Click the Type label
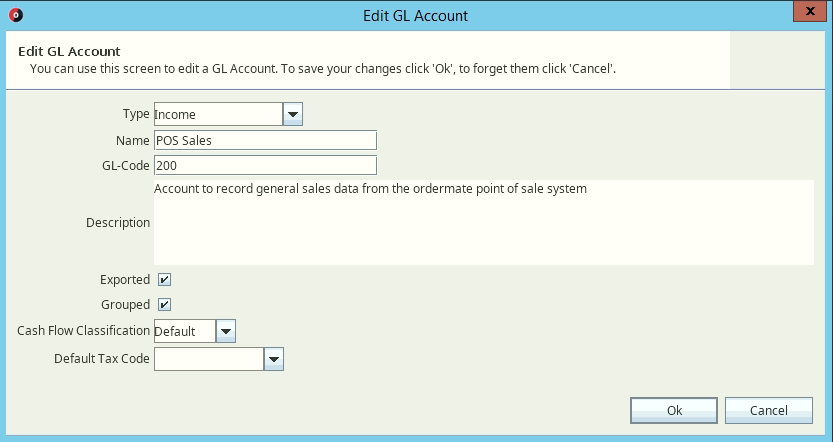Image resolution: width=833 pixels, height=442 pixels. pos(136,114)
